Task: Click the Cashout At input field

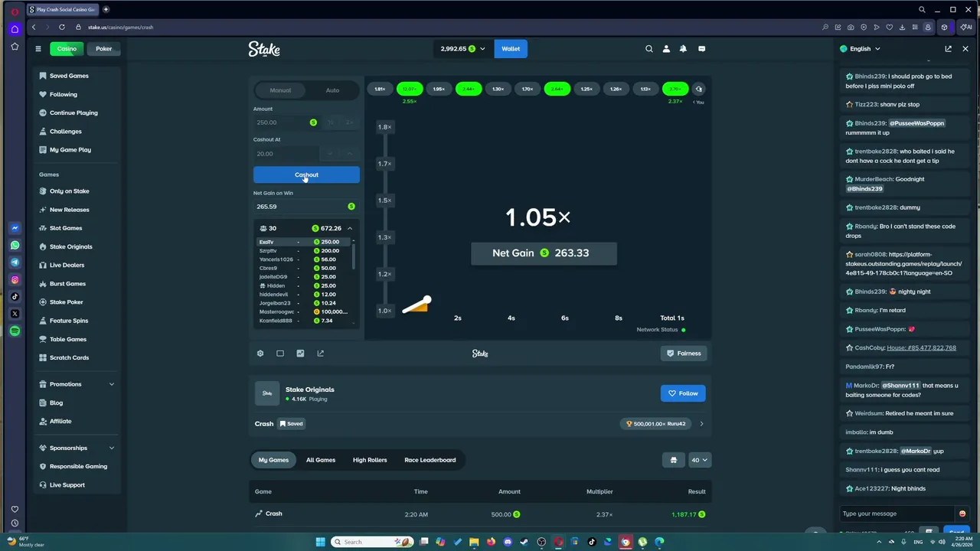Action: [x=286, y=154]
